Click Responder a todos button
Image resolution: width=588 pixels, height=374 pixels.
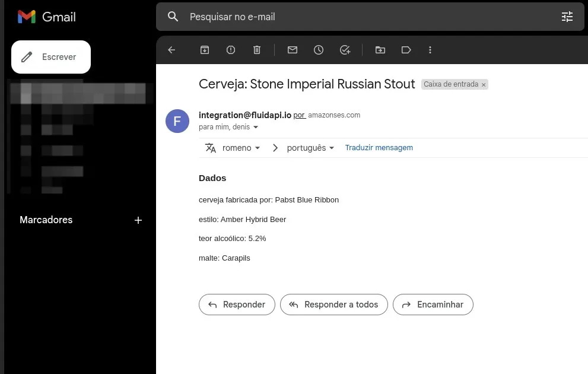(333, 305)
